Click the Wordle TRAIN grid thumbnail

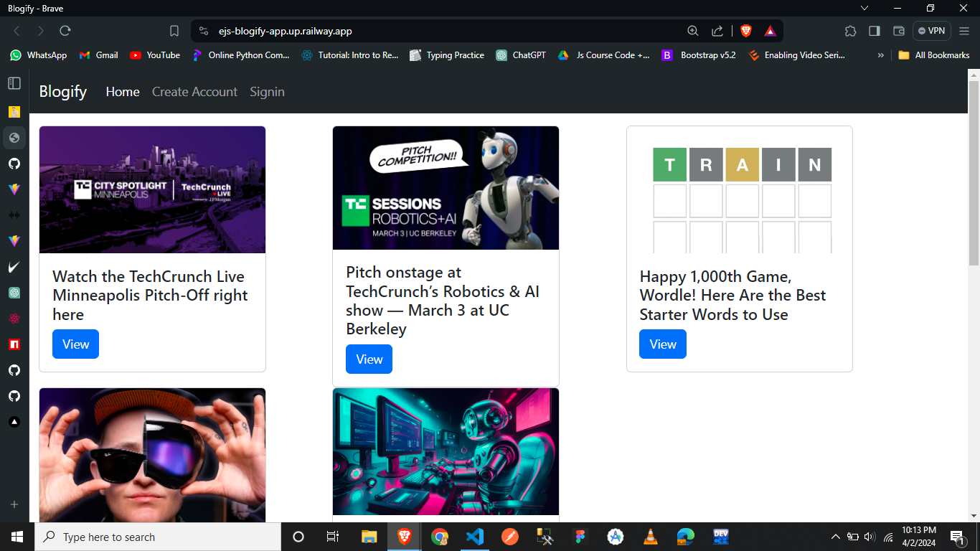click(x=740, y=190)
